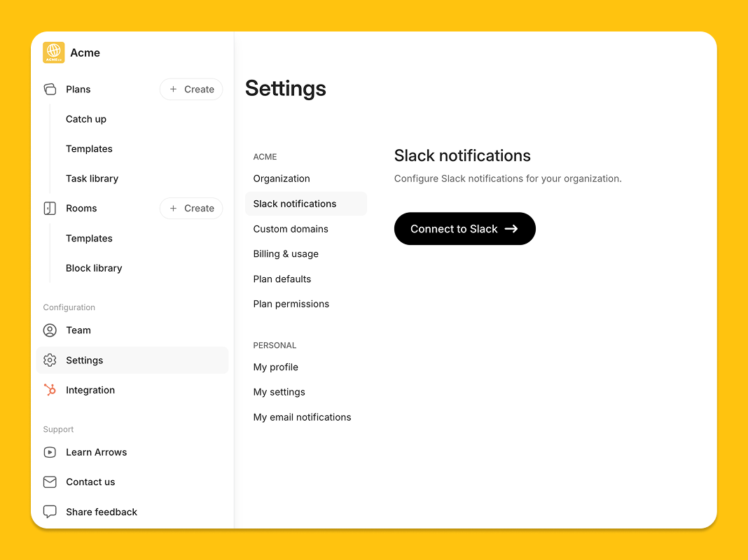Click the Acme globe logo icon

coord(53,52)
